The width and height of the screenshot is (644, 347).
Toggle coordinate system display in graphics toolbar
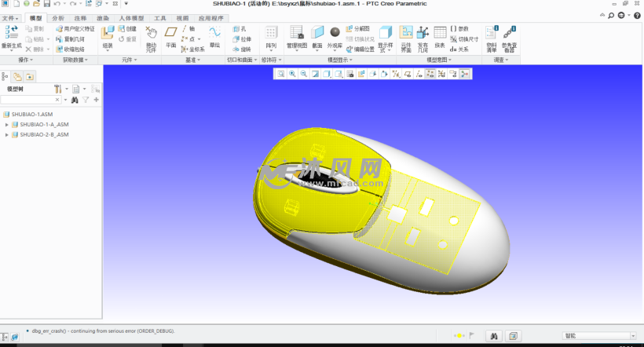pos(442,74)
